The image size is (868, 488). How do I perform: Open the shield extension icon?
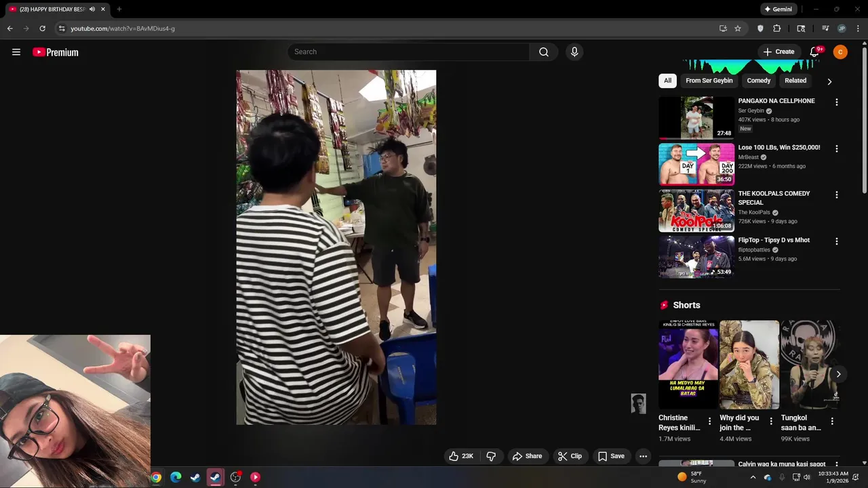click(760, 28)
